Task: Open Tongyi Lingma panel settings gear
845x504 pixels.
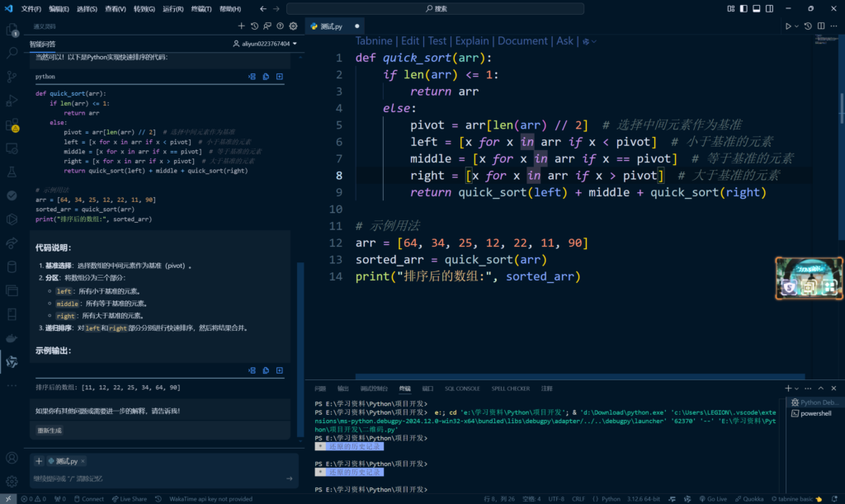Action: tap(292, 26)
